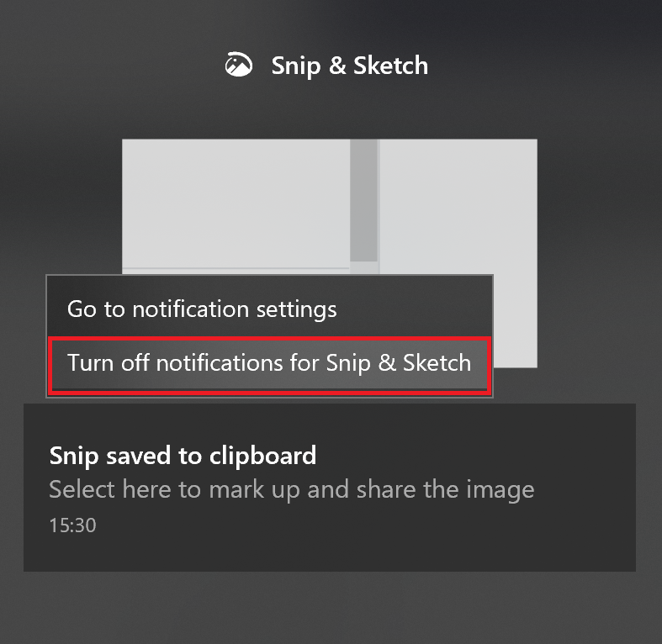The width and height of the screenshot is (662, 644).
Task: Click the word clipboard in notification title
Action: coord(262,456)
